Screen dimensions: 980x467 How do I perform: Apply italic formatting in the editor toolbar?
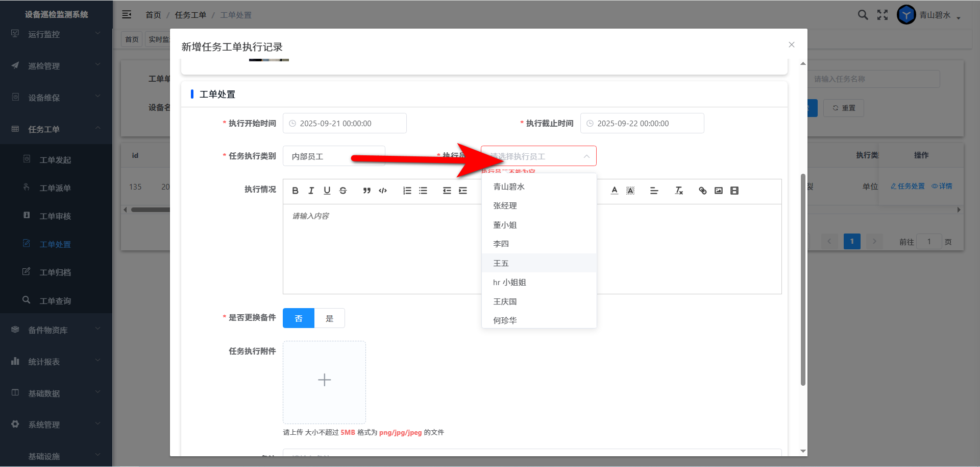pos(311,191)
